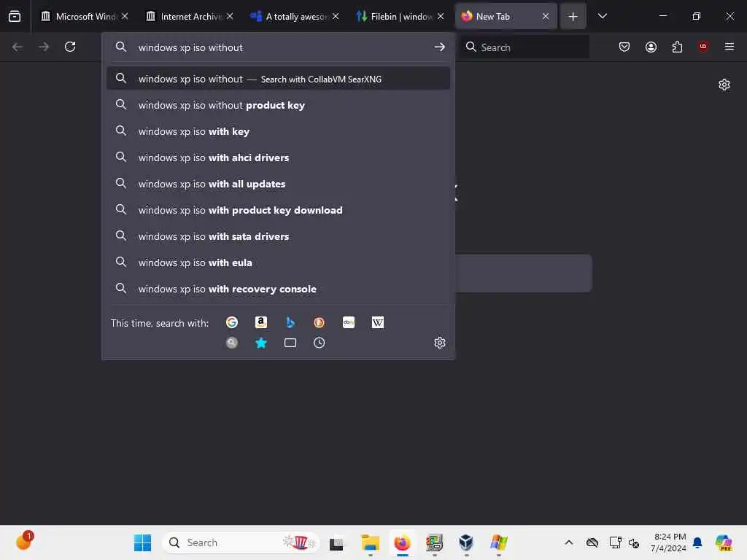Screen dimensions: 747x560
Task: Switch to the A totally awesome tab
Action: tap(295, 16)
